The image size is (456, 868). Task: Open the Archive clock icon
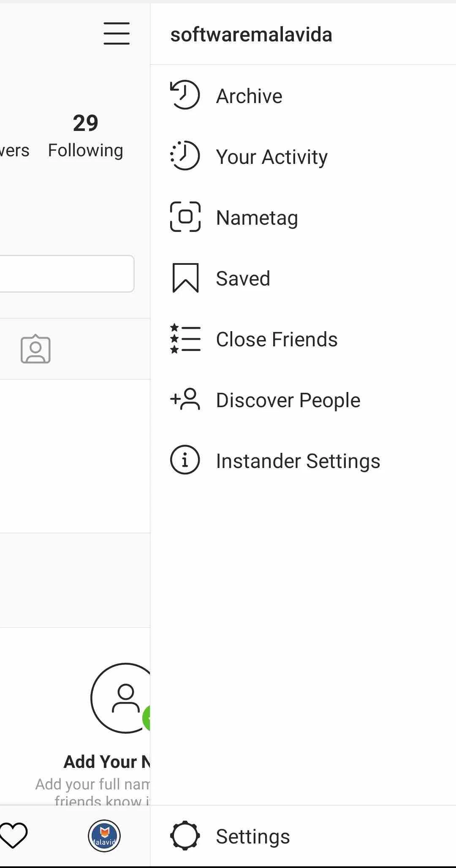click(185, 95)
